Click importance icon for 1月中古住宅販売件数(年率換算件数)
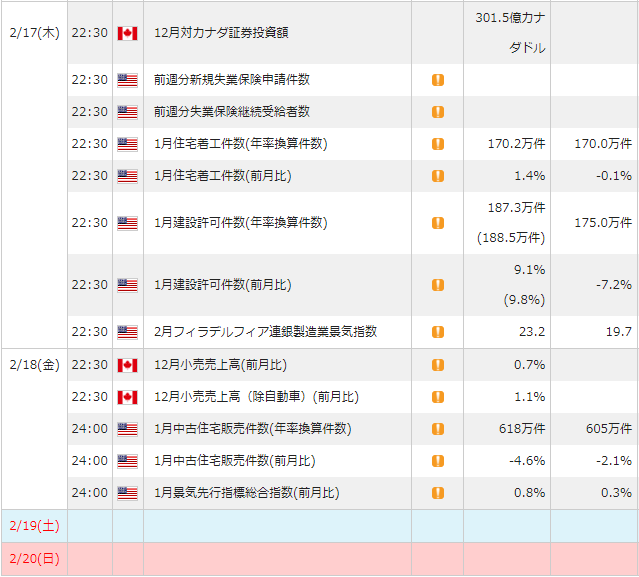Viewport: 639px width, 577px height. pyautogui.click(x=438, y=429)
